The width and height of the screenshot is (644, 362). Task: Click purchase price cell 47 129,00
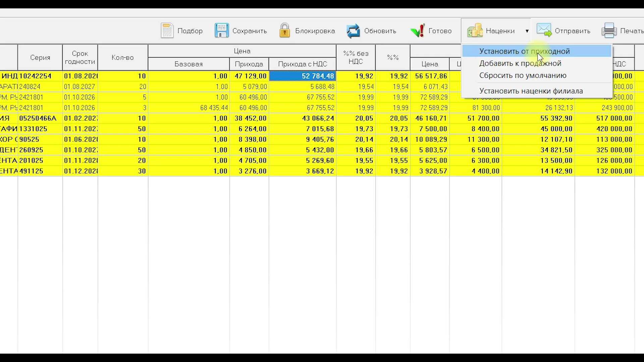(249, 76)
